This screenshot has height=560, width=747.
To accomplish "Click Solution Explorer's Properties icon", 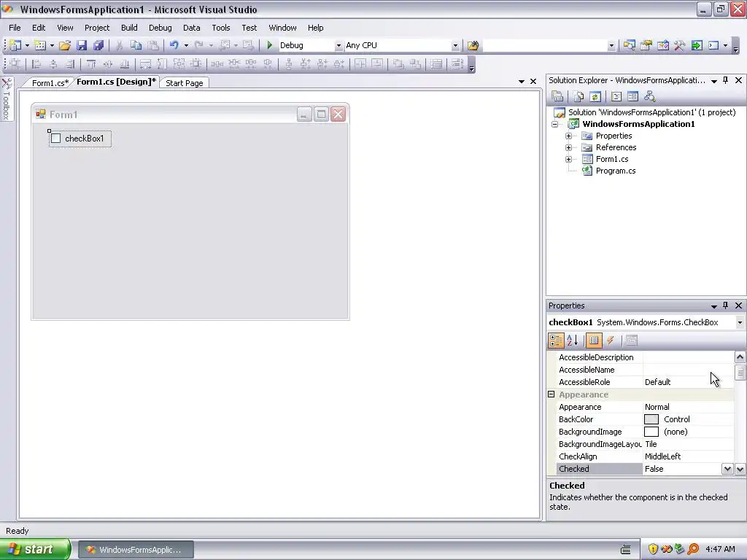I will [557, 97].
